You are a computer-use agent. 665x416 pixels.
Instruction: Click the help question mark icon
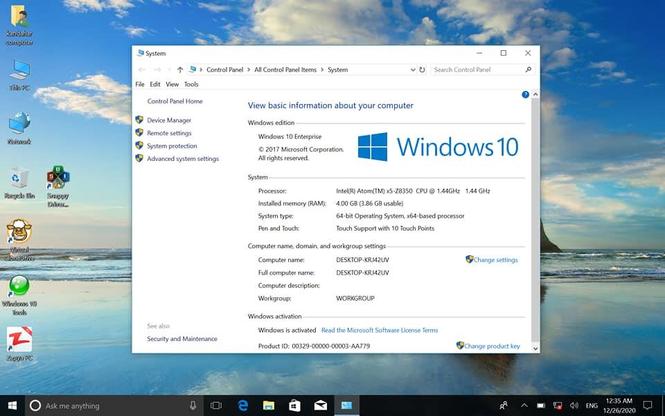(525, 95)
